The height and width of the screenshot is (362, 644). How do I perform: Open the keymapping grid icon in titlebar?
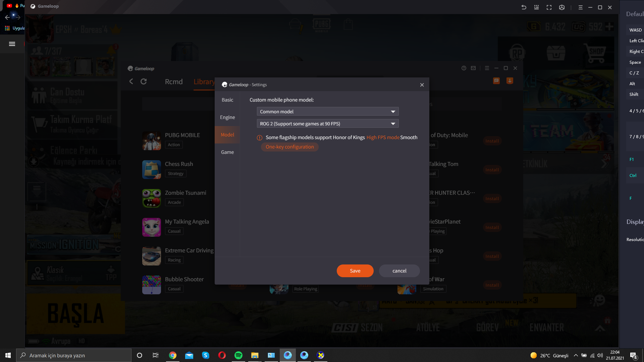[x=536, y=7]
